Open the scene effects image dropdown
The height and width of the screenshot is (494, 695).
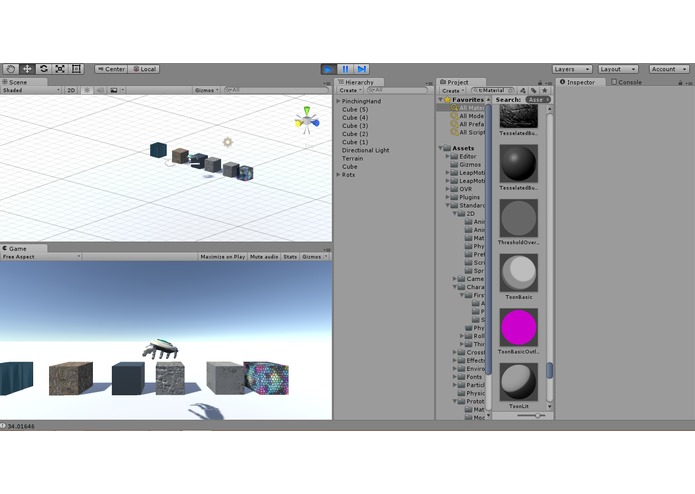tap(117, 90)
